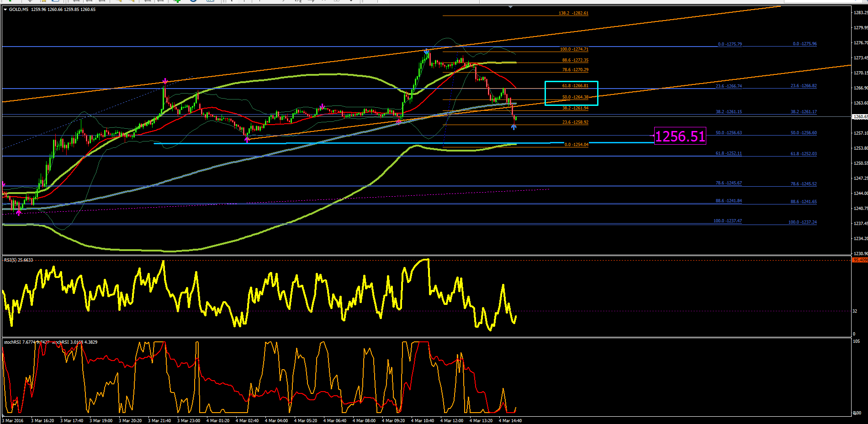Screen dimensions: 868x424
Task: Click the 4 Mar 04:00 time axis label
Action: tap(276, 421)
